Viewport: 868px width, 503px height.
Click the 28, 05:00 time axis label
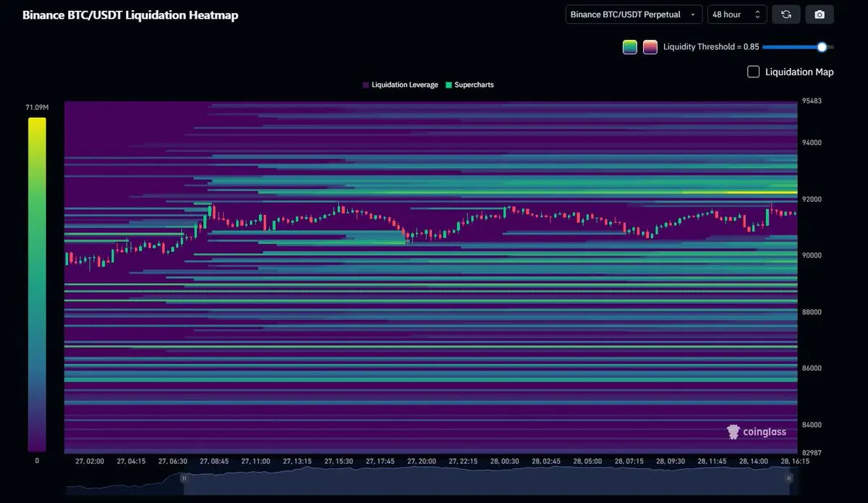(588, 461)
